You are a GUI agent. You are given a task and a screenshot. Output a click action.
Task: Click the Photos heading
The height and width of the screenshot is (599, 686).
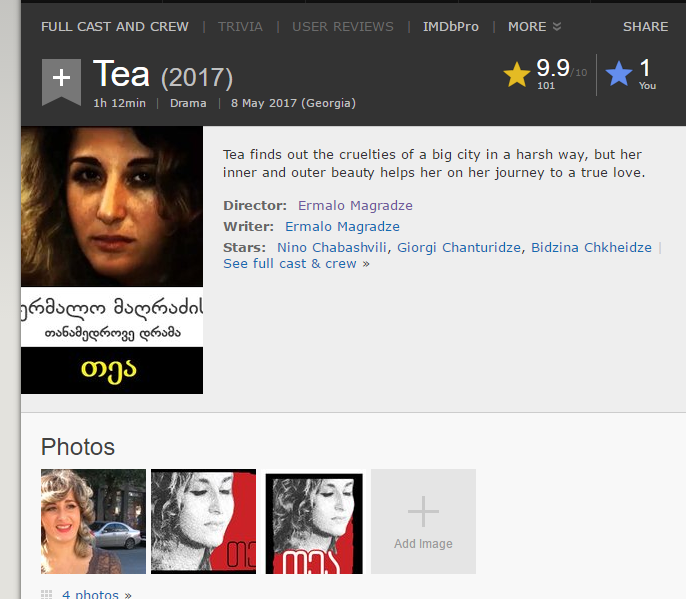(78, 447)
